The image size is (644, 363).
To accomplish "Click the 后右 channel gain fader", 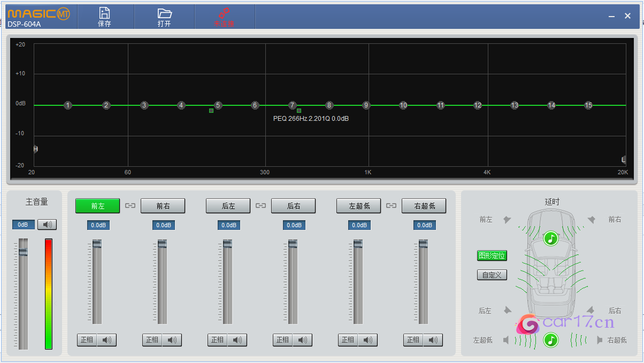I will pyautogui.click(x=293, y=244).
